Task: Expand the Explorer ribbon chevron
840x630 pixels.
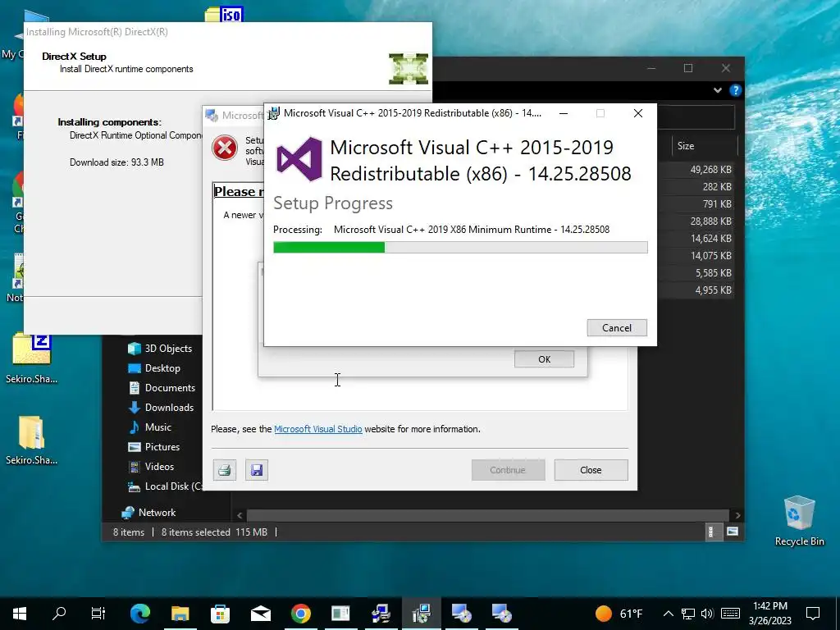Action: tap(717, 90)
